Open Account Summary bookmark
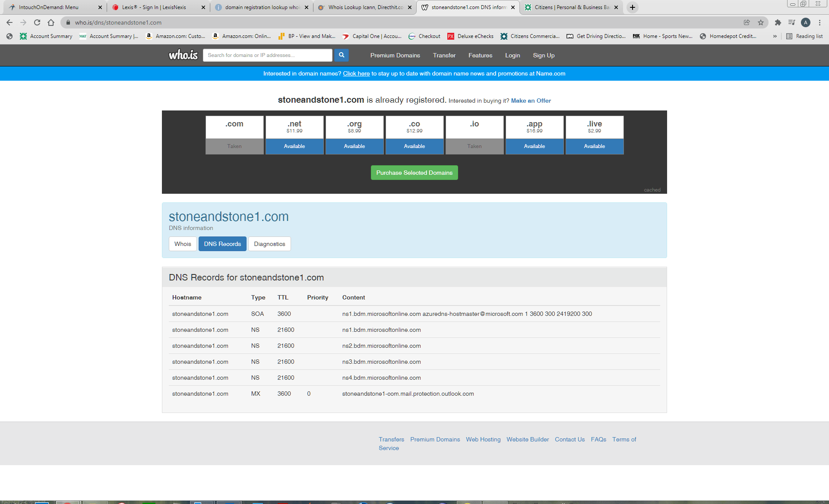Image resolution: width=829 pixels, height=504 pixels. [x=46, y=36]
